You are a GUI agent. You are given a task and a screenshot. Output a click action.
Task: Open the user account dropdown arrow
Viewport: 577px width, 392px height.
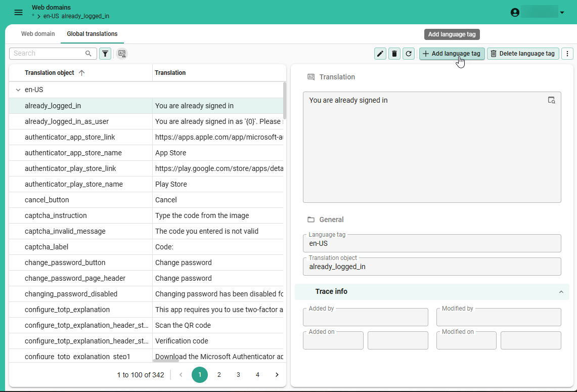point(562,13)
